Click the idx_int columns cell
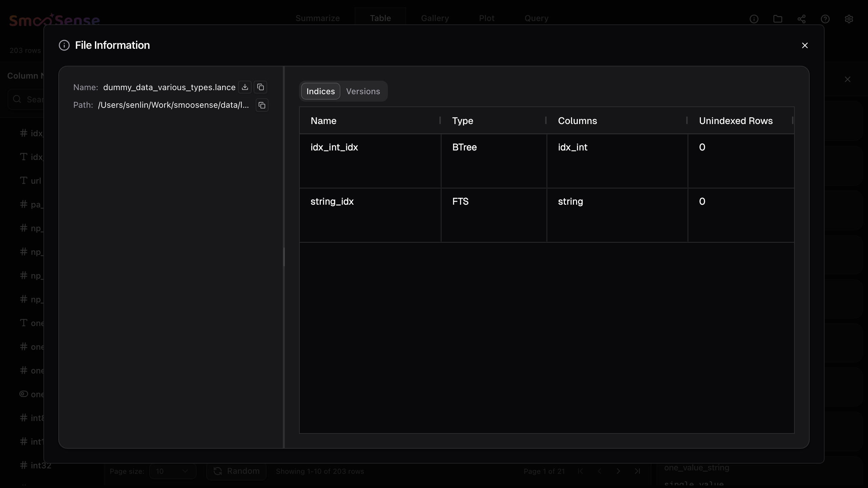Viewport: 868px width, 488px height. pyautogui.click(x=573, y=147)
